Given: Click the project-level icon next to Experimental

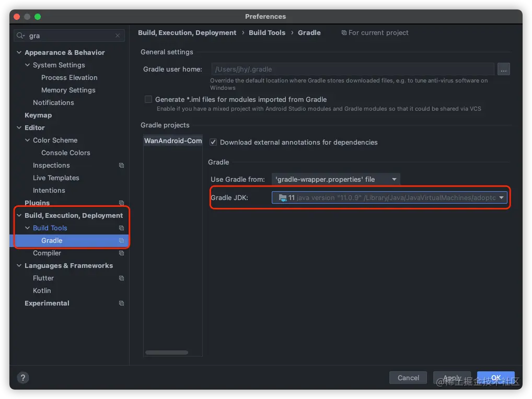Looking at the screenshot, I should point(121,303).
